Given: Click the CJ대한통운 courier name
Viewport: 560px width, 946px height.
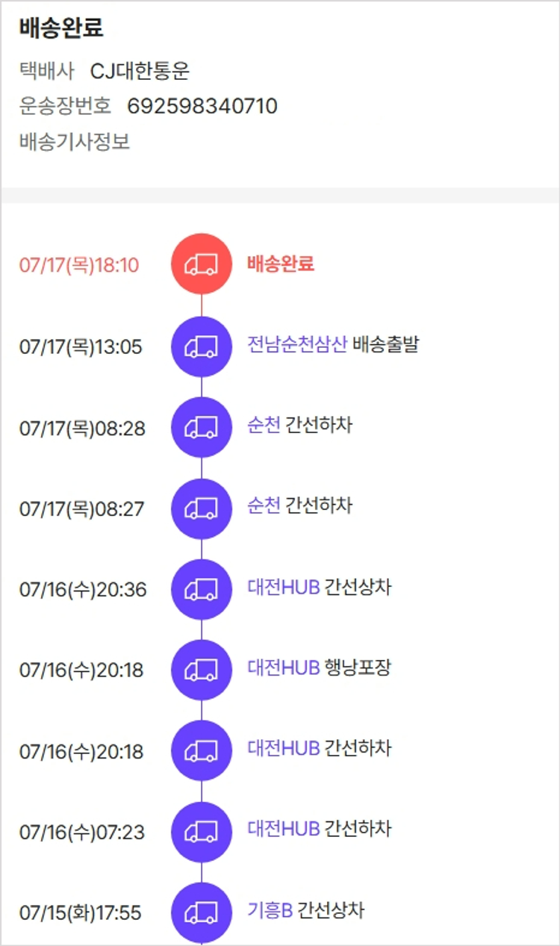Looking at the screenshot, I should point(140,71).
